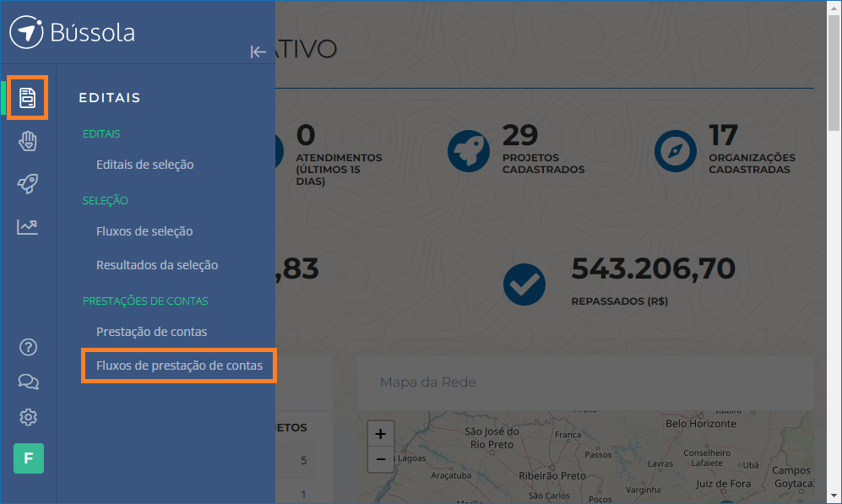The image size is (842, 504).
Task: Open the Editais document icon in sidebar
Action: pos(27,98)
